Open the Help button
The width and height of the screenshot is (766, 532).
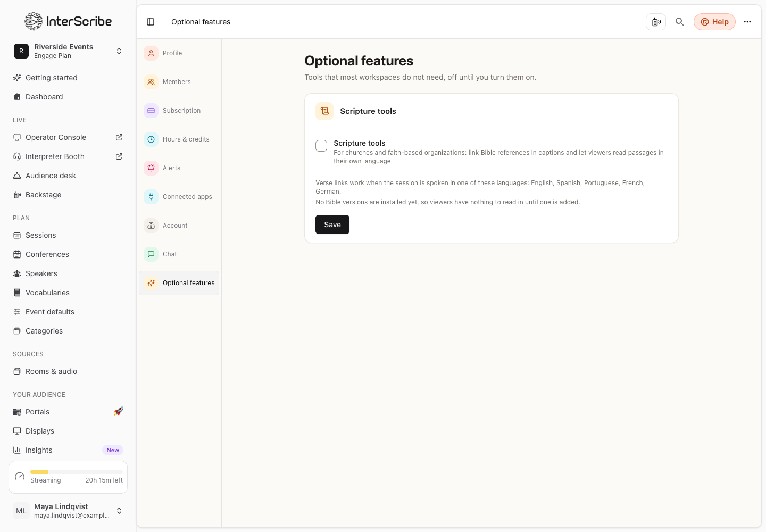click(x=714, y=22)
